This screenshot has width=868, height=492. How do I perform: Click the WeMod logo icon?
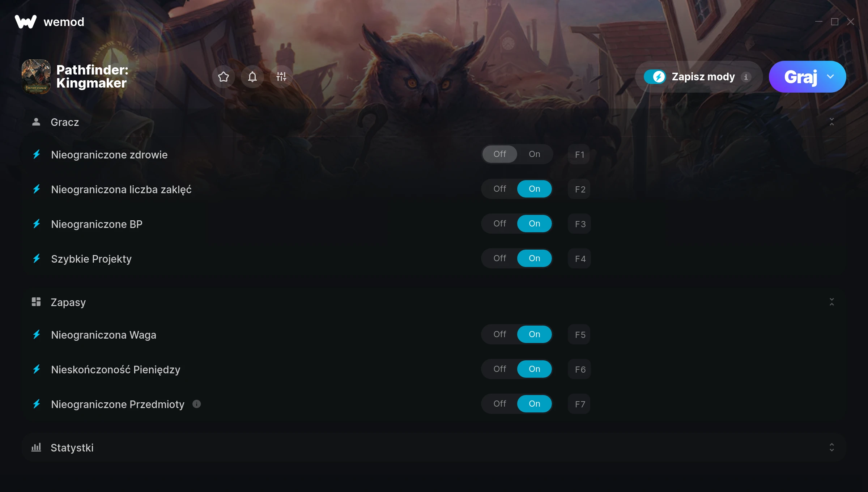pyautogui.click(x=26, y=22)
